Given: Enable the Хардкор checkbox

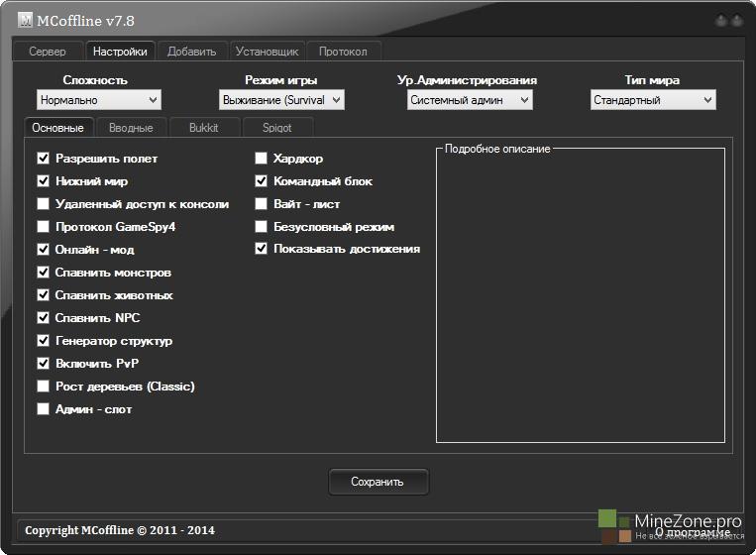Looking at the screenshot, I should point(262,159).
